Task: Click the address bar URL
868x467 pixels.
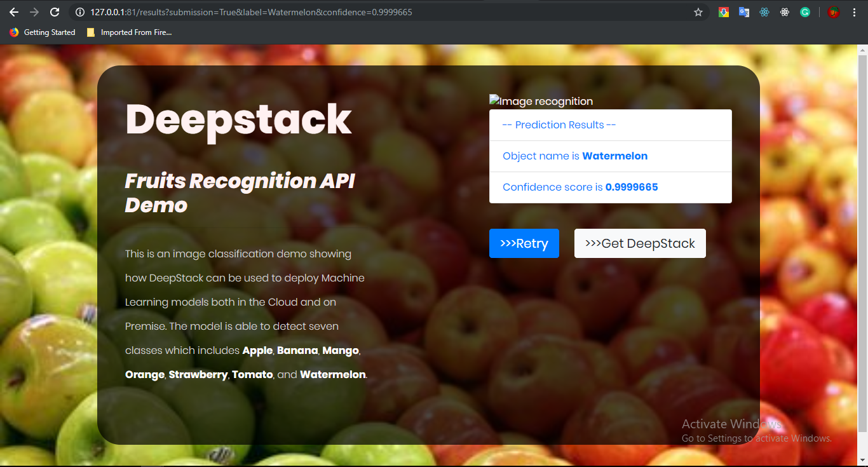Action: tap(252, 12)
